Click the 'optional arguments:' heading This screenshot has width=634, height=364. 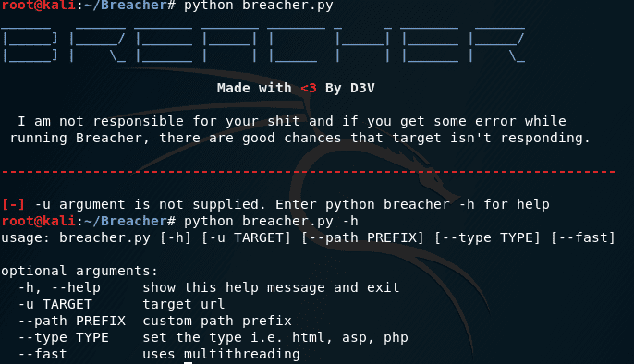tap(79, 271)
